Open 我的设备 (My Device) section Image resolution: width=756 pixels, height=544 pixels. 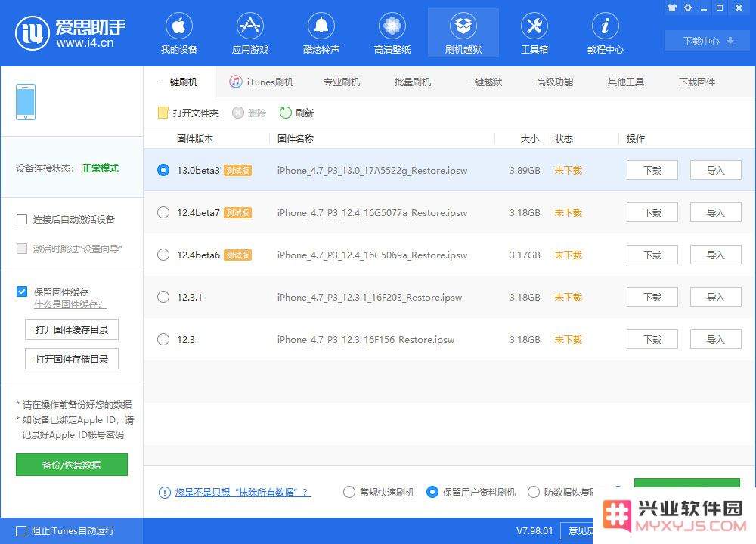click(179, 32)
